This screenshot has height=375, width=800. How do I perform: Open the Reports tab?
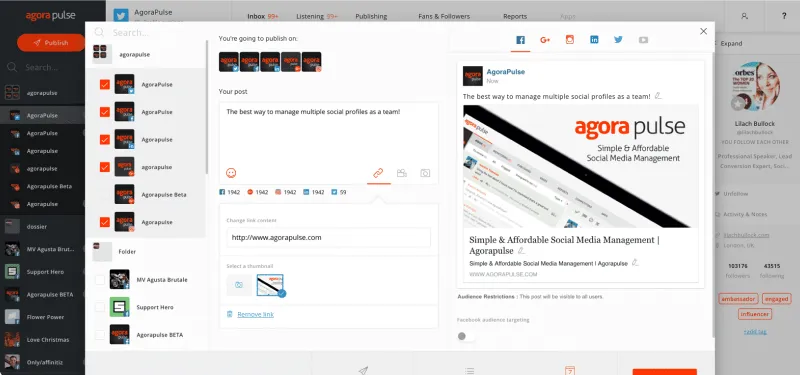point(515,16)
